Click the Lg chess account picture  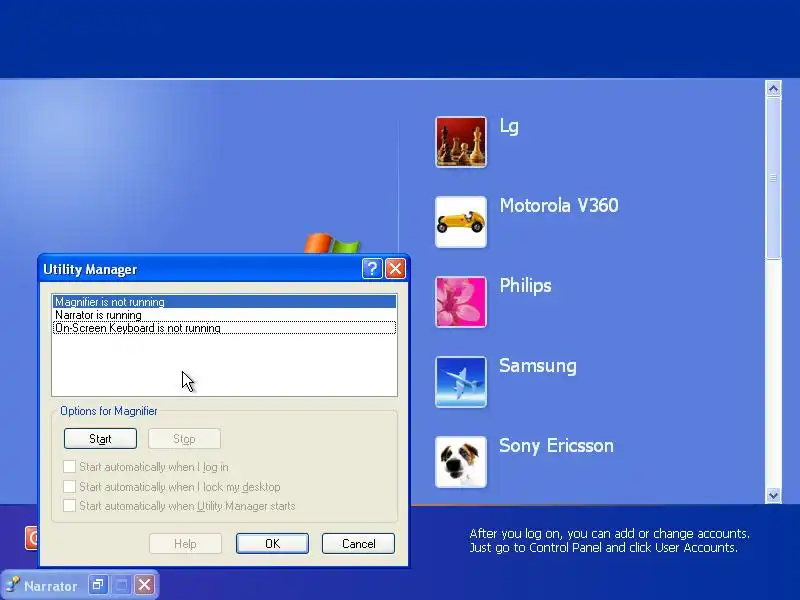[x=461, y=142]
